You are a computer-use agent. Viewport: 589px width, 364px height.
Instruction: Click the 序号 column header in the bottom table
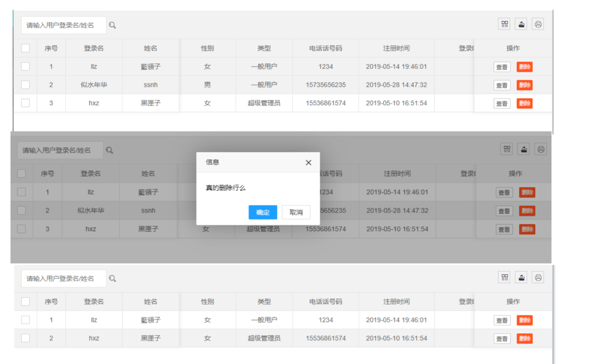[51, 301]
